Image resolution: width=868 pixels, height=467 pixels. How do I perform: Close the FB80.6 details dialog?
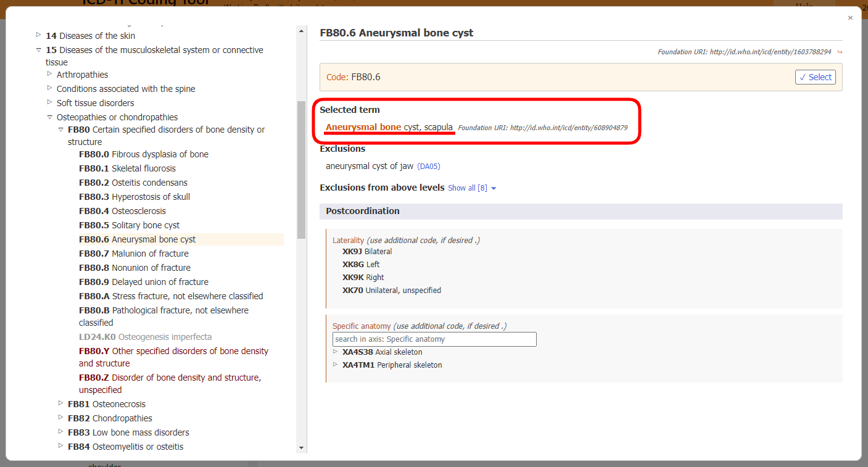[x=849, y=18]
